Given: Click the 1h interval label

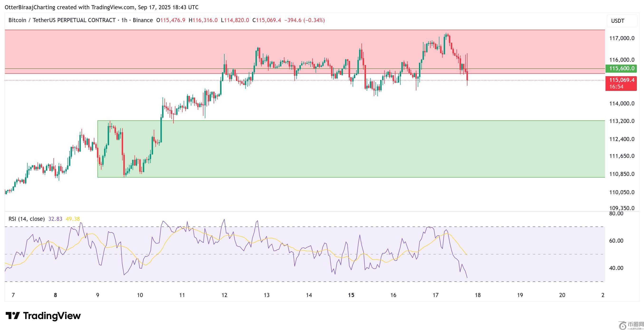Looking at the screenshot, I should (x=124, y=20).
